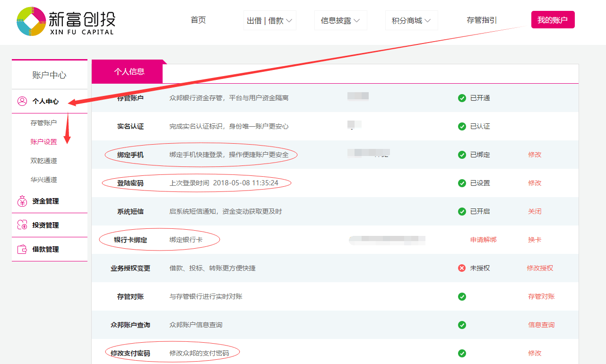Open 存管账户 in the sidebar
606x364 pixels.
[x=43, y=123]
